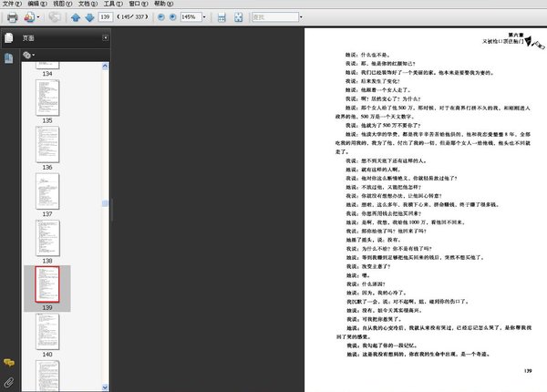Select highlighted page 139 thumbnail

(47, 284)
